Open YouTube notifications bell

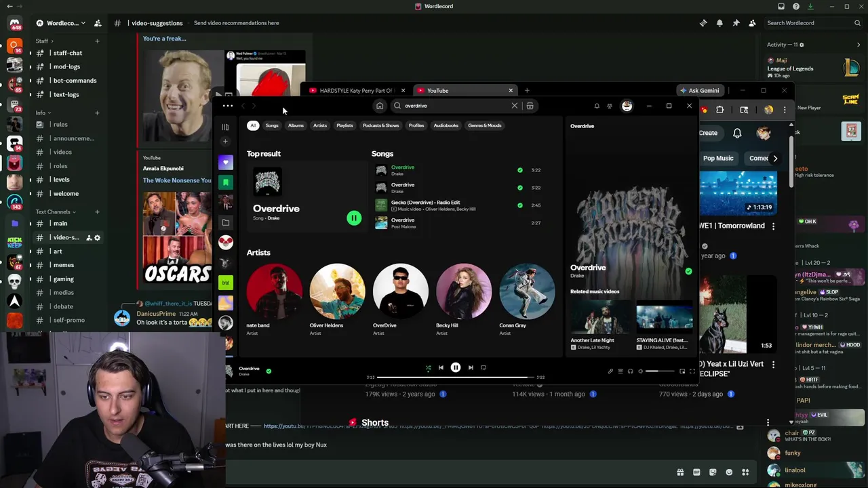[x=737, y=134]
